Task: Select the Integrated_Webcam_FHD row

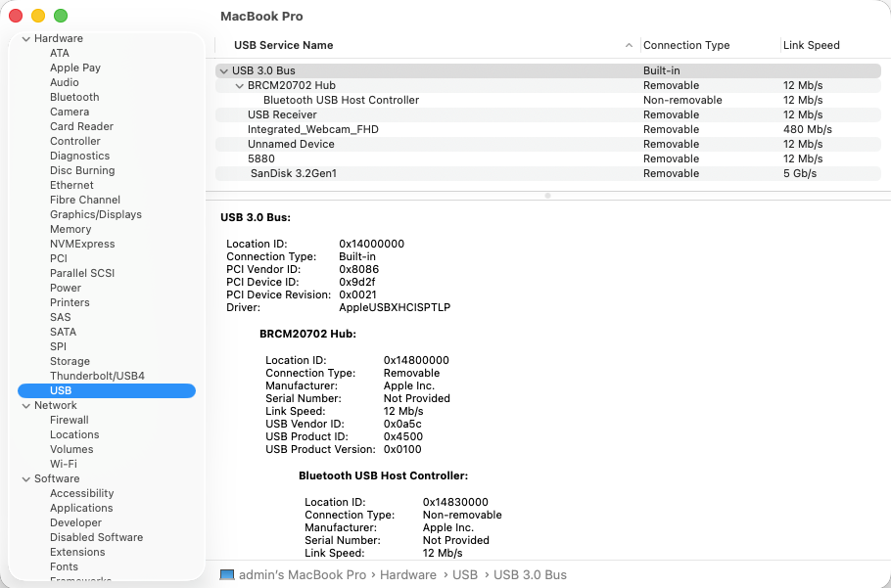Action: pyautogui.click(x=547, y=130)
